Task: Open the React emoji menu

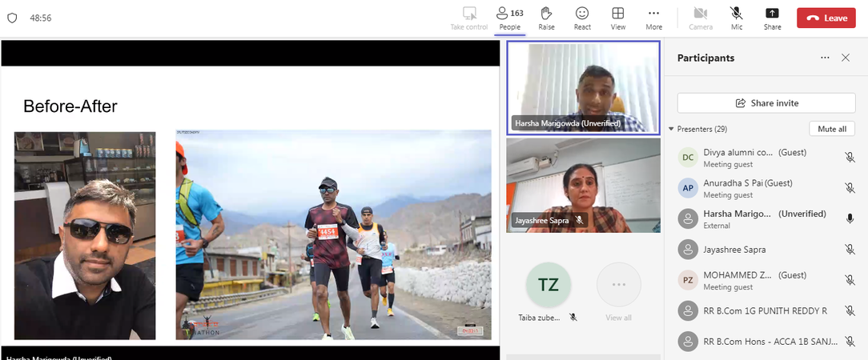Action: [x=582, y=18]
